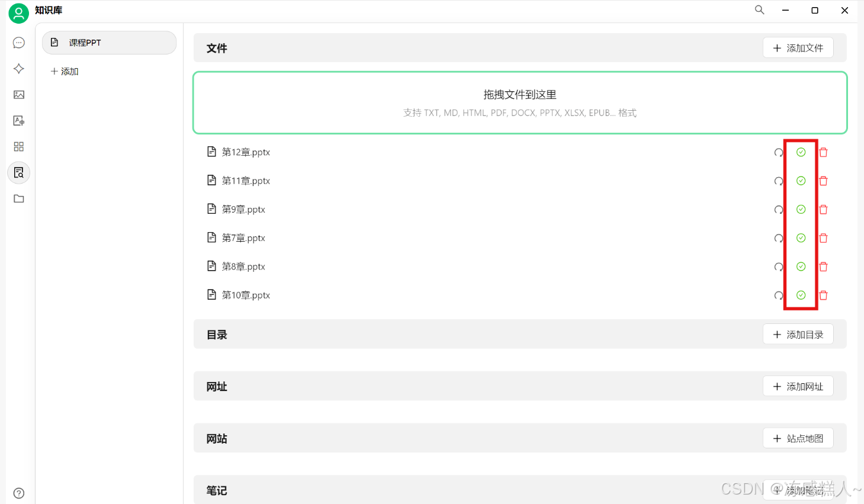Click the reprocess arrow for 第12章.pptx
The height and width of the screenshot is (504, 864).
[778, 152]
